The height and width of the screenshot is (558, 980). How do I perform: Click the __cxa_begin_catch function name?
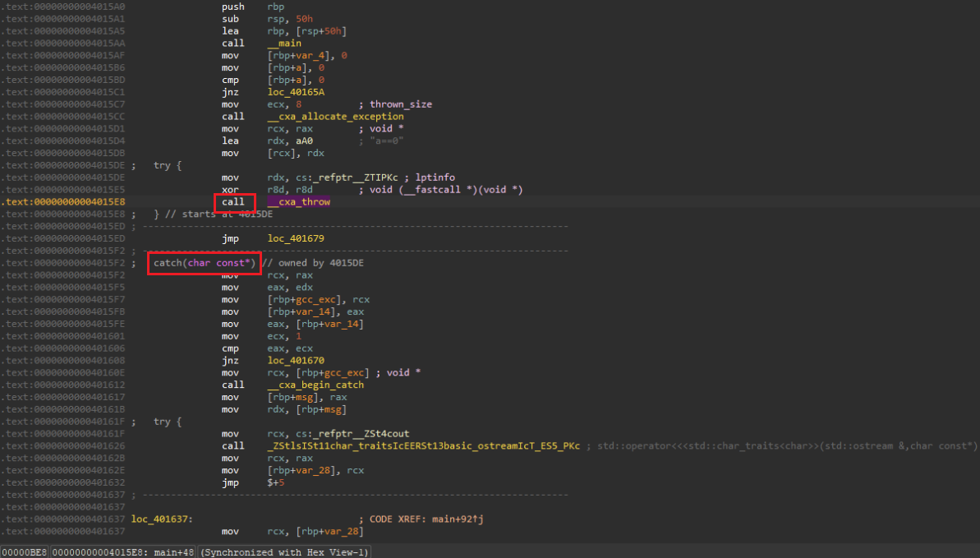(x=315, y=385)
